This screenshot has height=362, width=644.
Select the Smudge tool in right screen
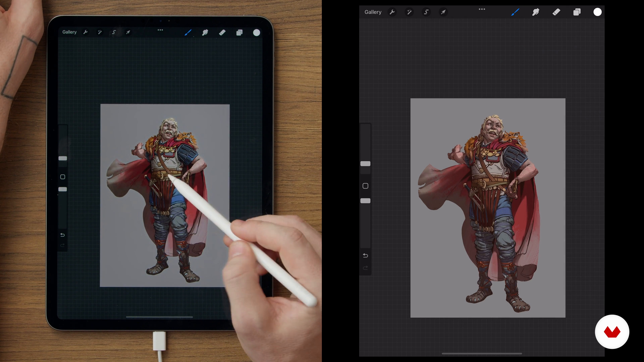tap(535, 12)
